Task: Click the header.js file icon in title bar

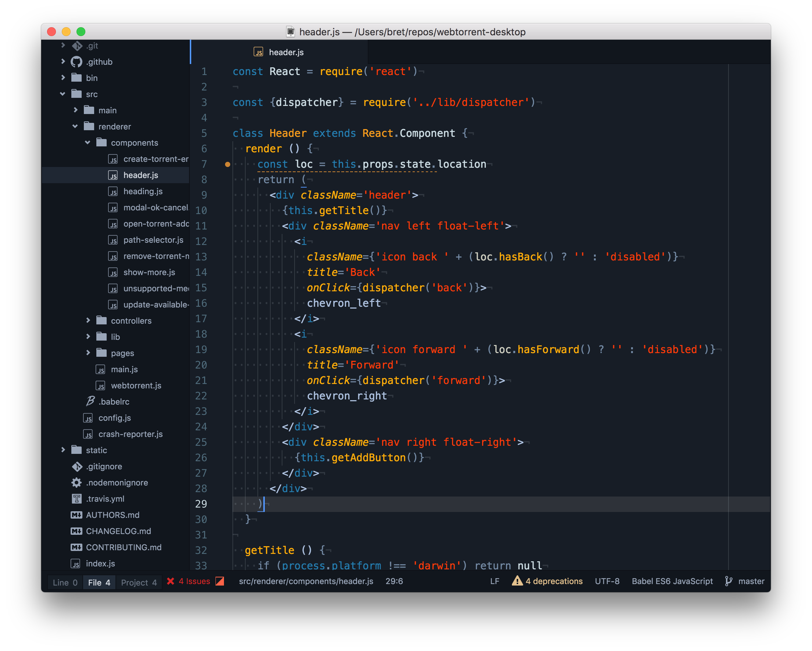Action: point(291,32)
